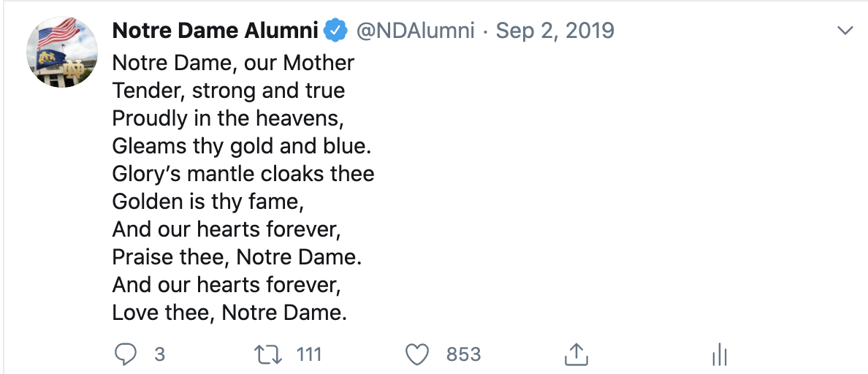Click the retweet count of 111
The height and width of the screenshot is (374, 868).
[x=308, y=354]
